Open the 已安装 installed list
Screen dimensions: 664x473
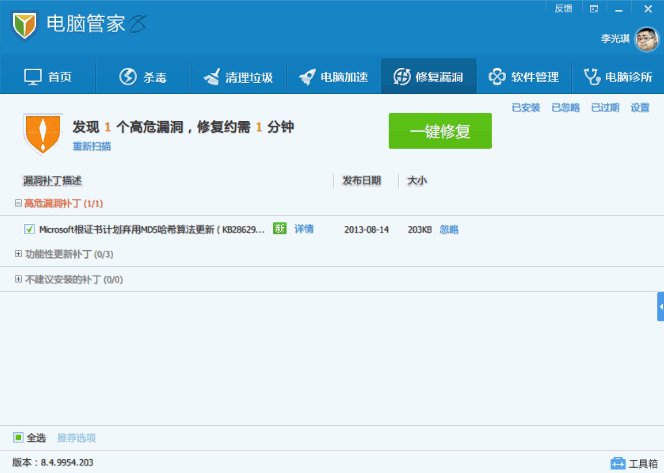[x=526, y=108]
